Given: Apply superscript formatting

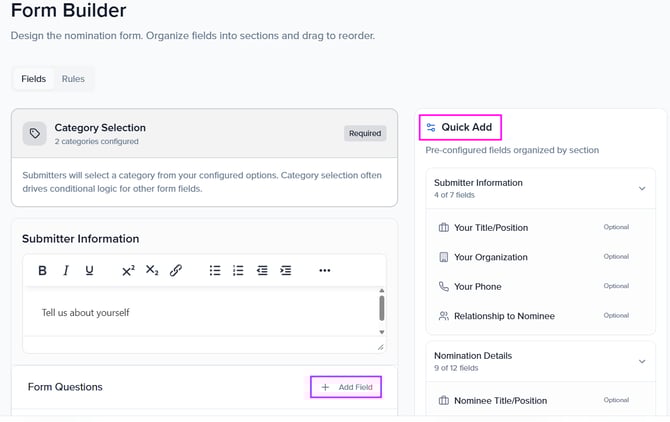Looking at the screenshot, I should click(128, 271).
